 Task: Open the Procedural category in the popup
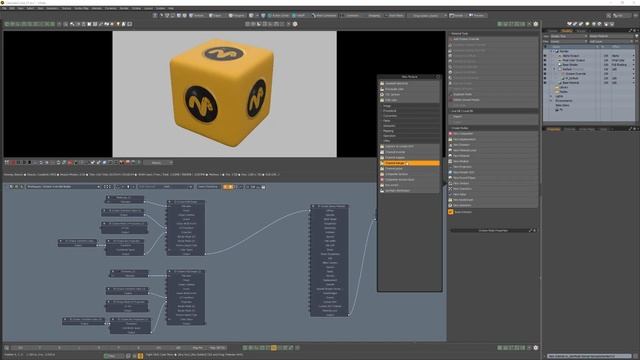click(410, 111)
